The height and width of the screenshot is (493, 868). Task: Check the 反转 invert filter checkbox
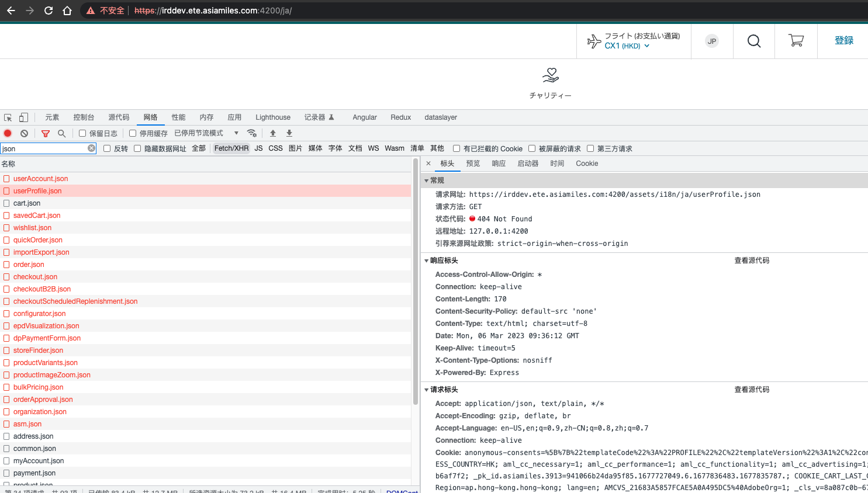(106, 148)
